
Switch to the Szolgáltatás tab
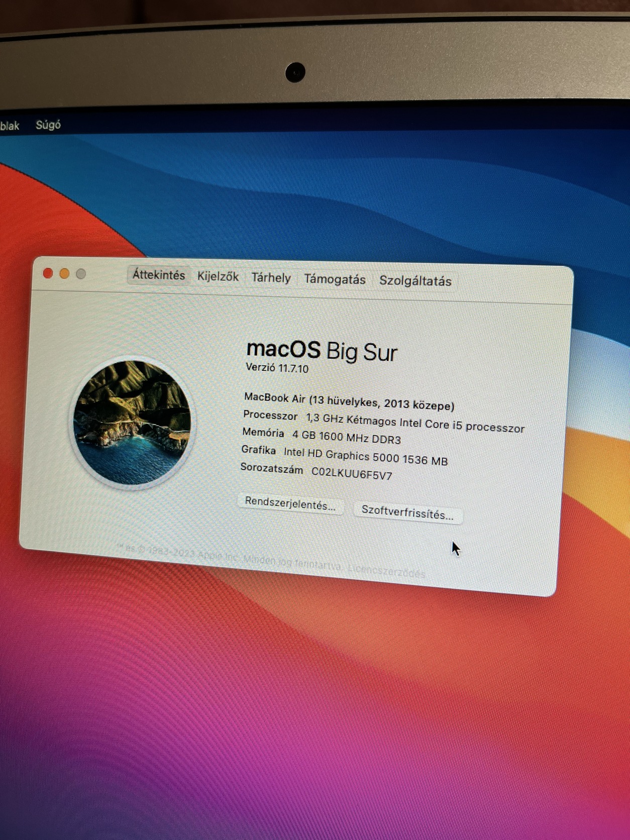tap(415, 281)
